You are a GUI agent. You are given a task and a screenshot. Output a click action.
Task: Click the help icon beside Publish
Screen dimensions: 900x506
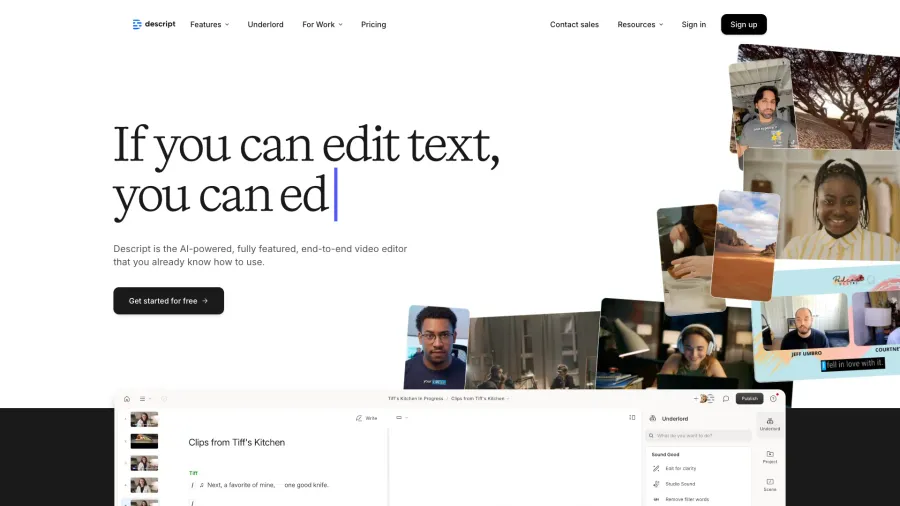[x=773, y=399]
